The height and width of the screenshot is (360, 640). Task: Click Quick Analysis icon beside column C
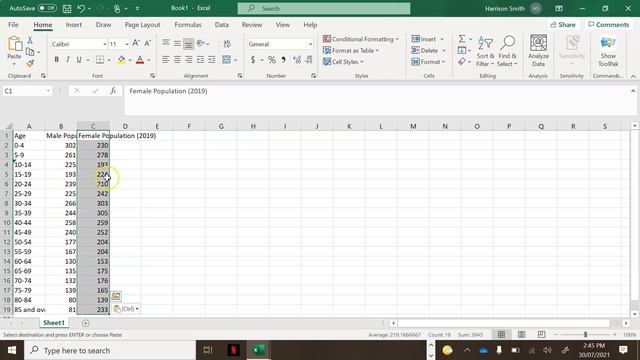116,296
